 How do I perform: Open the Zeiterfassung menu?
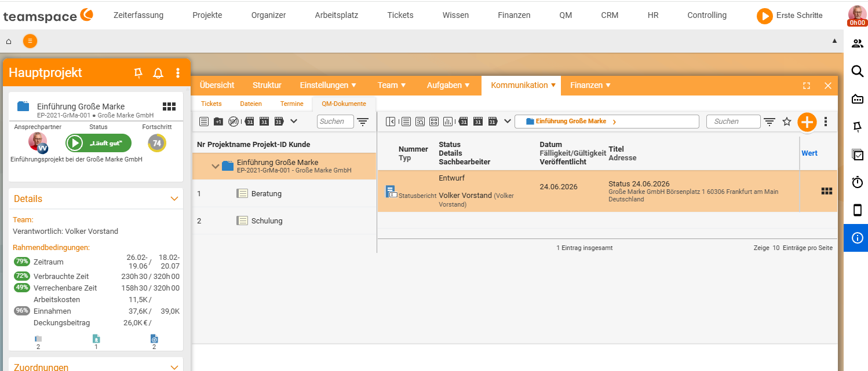click(138, 15)
